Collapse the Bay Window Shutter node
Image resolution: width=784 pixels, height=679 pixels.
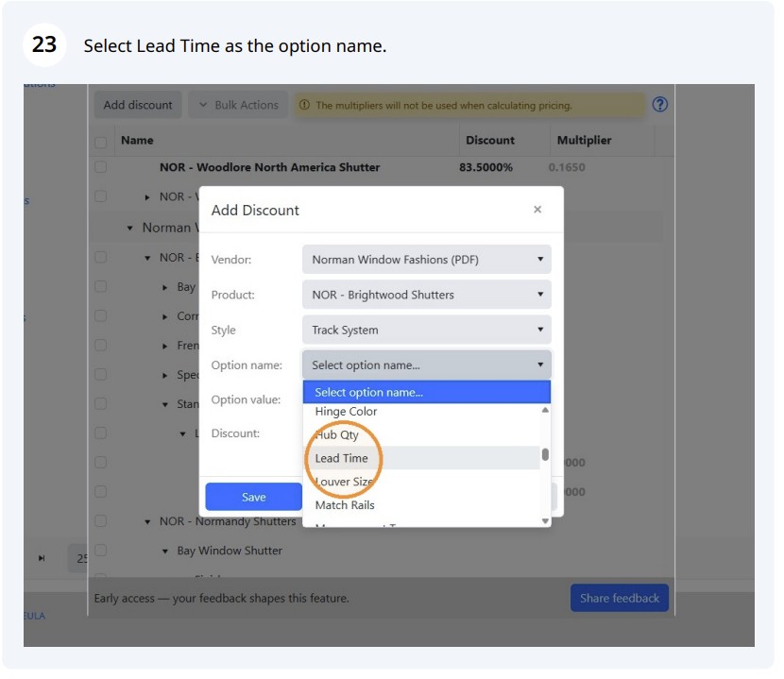click(165, 551)
